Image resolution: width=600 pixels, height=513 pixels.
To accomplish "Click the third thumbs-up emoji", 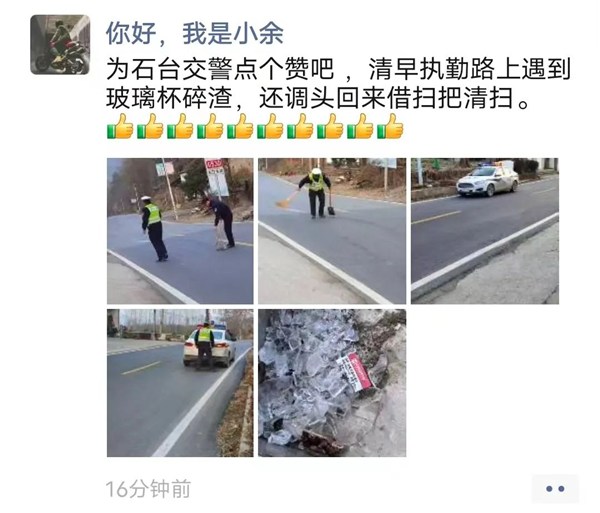I will pos(180,126).
